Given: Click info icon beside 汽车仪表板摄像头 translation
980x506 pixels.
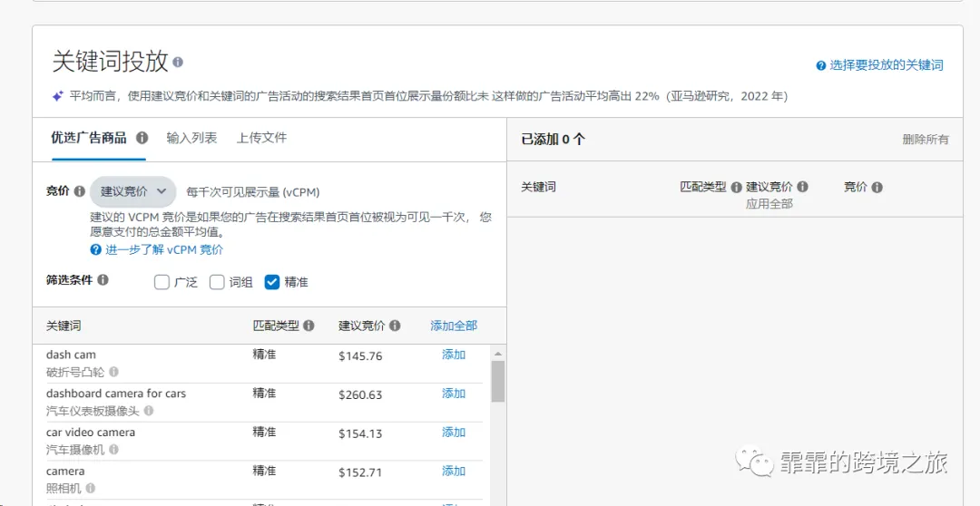Looking at the screenshot, I should click(149, 411).
